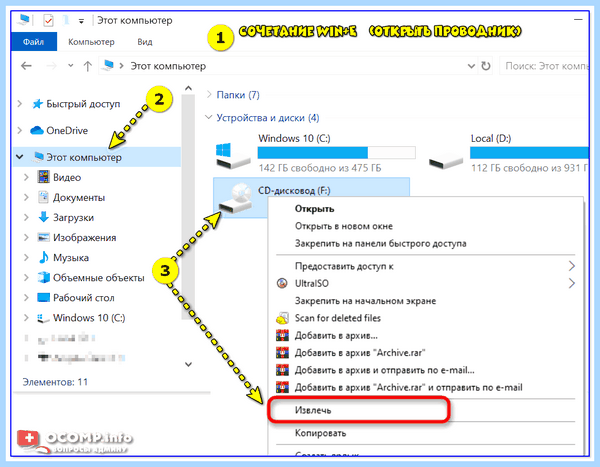The image size is (600, 467).
Task: Choose Добавить в архив "Archive.rar"
Action: pos(360,353)
